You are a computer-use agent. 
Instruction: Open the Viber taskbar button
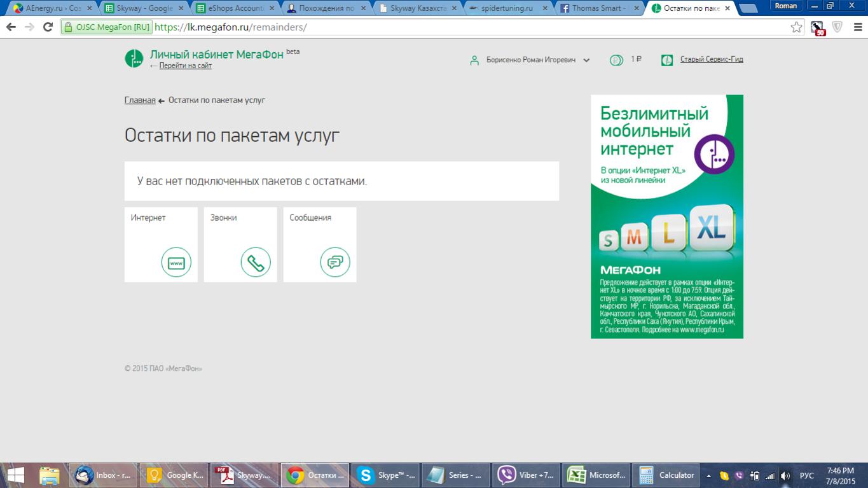[x=527, y=475]
